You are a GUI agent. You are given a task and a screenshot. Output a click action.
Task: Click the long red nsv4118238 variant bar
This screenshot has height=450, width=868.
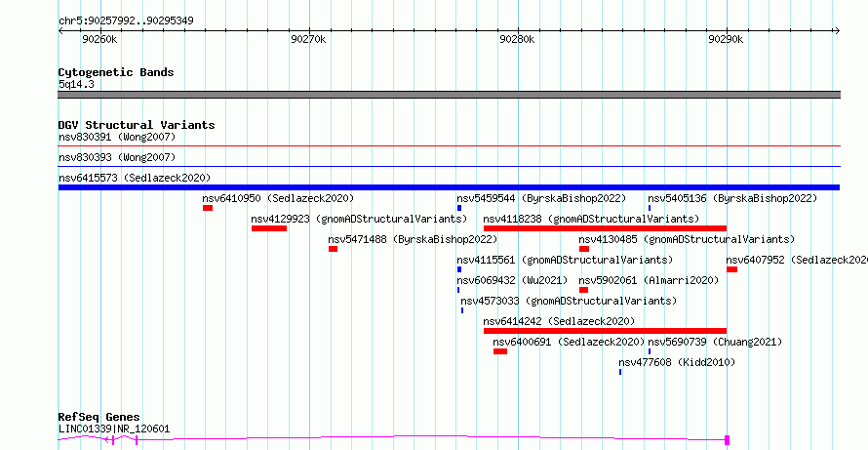(x=605, y=228)
